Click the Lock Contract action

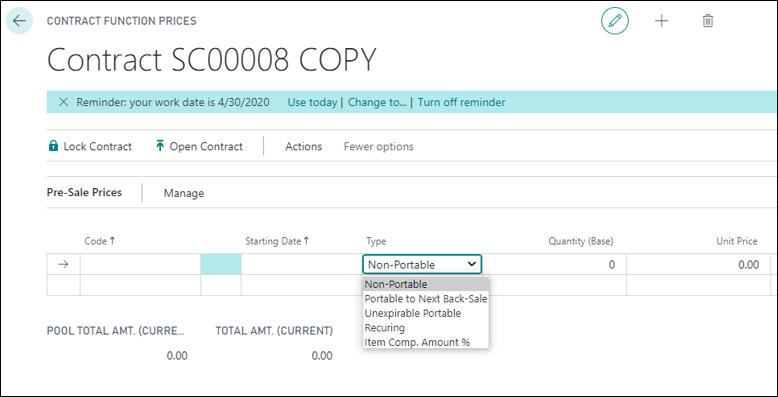[x=90, y=146]
